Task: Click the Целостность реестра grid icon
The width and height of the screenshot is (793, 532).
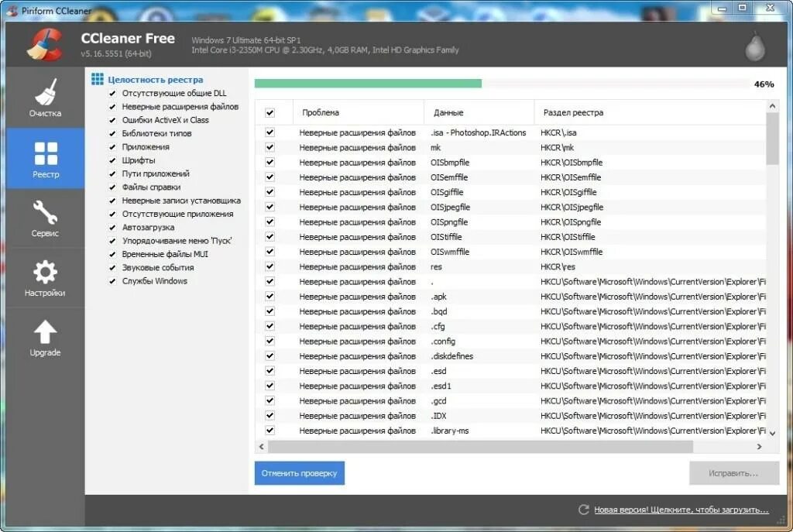Action: pos(97,80)
